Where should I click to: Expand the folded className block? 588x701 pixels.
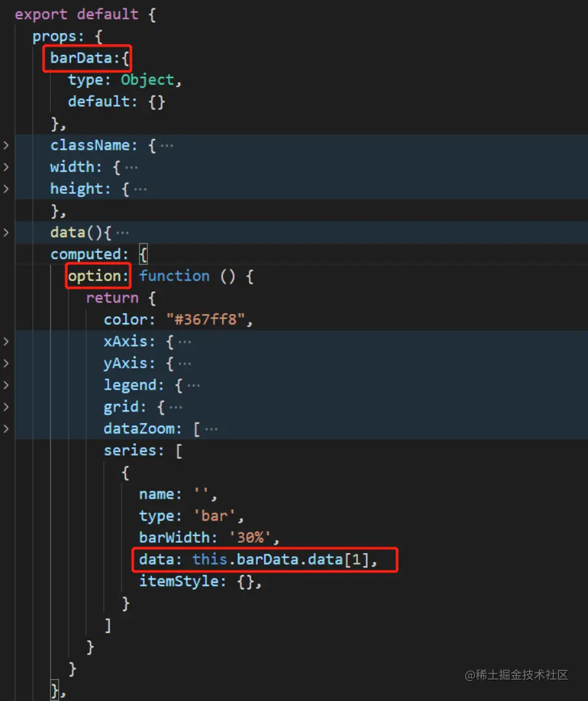[x=6, y=145]
